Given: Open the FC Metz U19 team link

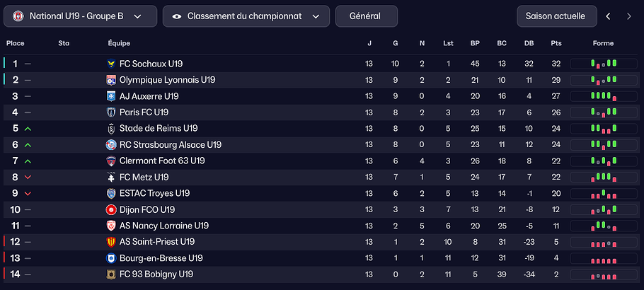Looking at the screenshot, I should click(x=144, y=178).
